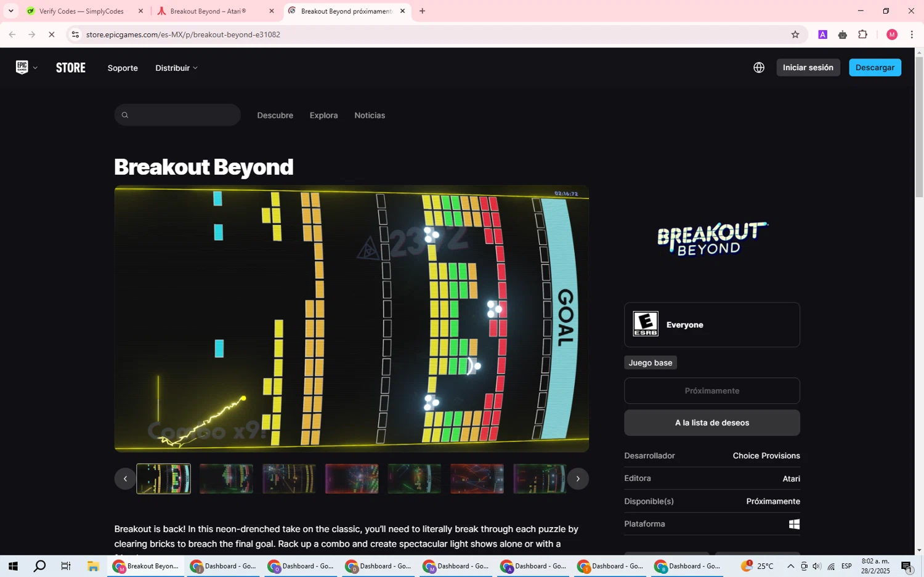Close the Verify Codes browser tab

(x=140, y=11)
